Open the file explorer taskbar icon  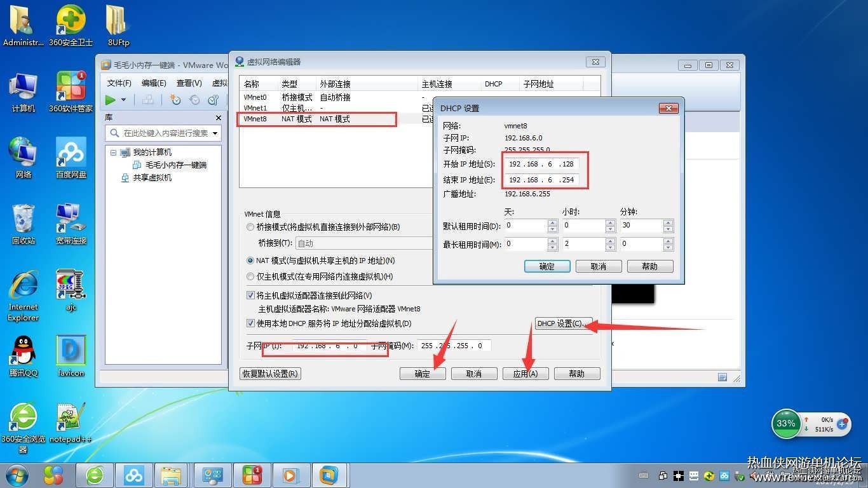[172, 475]
